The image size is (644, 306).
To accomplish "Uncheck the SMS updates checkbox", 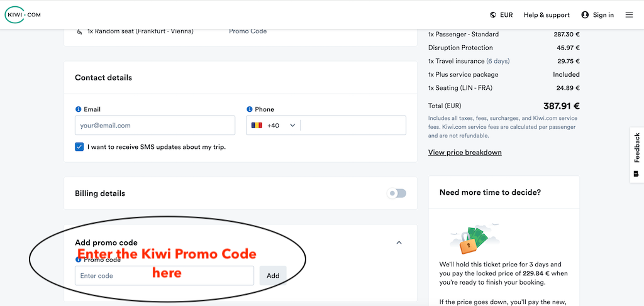I will tap(79, 147).
